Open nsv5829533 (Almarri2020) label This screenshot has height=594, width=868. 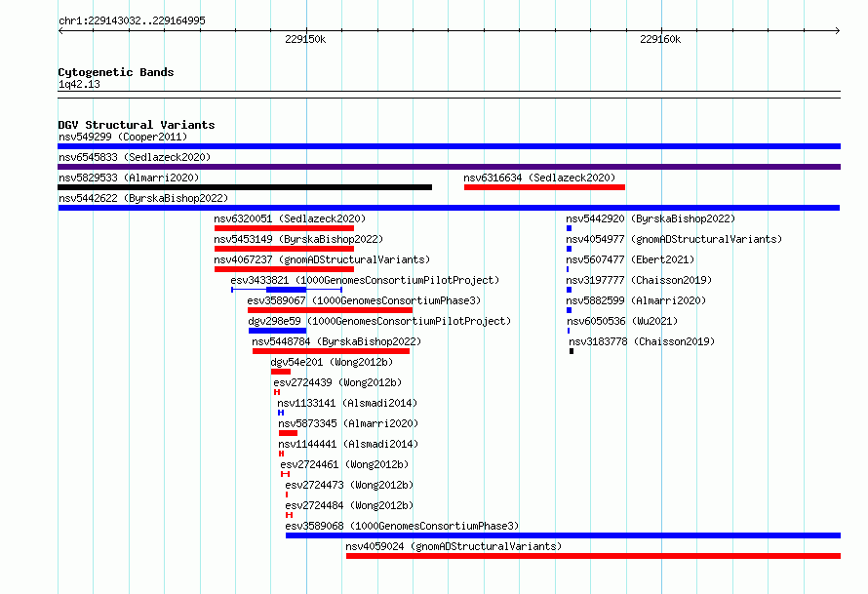tap(129, 178)
